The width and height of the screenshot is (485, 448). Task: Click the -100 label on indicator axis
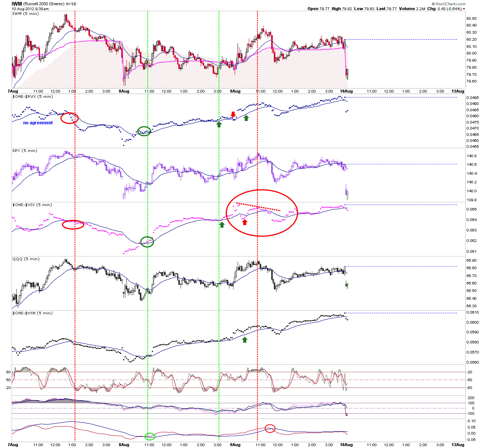tap(470, 414)
